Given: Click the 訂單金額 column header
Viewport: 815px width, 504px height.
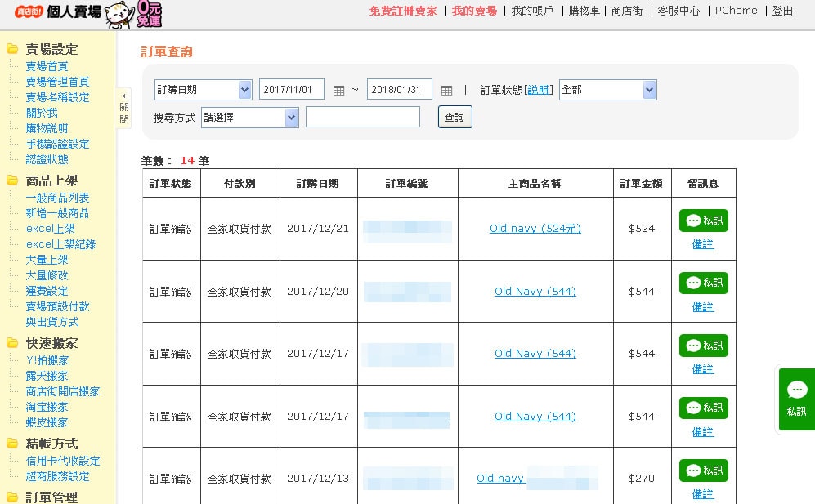Looking at the screenshot, I should tap(642, 184).
